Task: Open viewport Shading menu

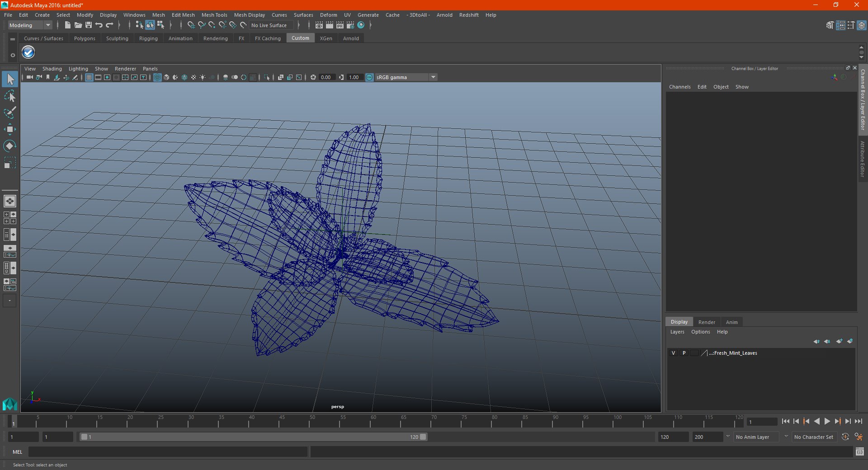Action: 52,69
